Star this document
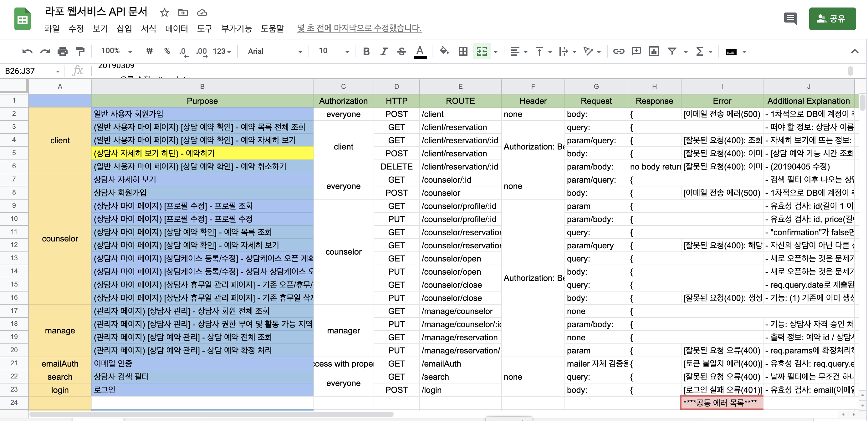Image resolution: width=868 pixels, height=421 pixels. point(165,13)
